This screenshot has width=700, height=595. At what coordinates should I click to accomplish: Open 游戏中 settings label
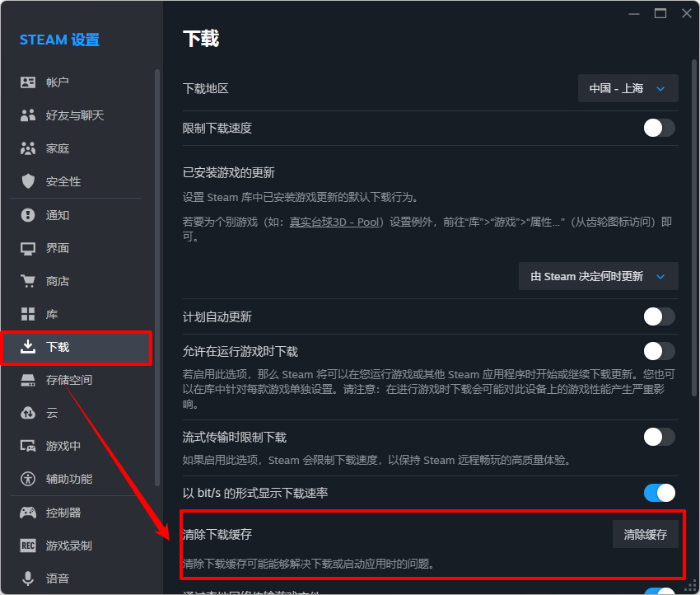[63, 446]
